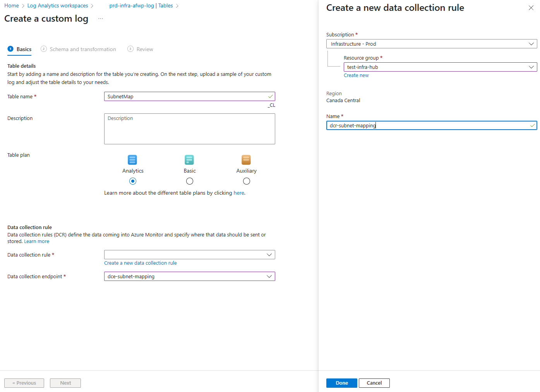The height and width of the screenshot is (392, 540).
Task: Click Create a new data collection rule link
Action: (x=141, y=263)
